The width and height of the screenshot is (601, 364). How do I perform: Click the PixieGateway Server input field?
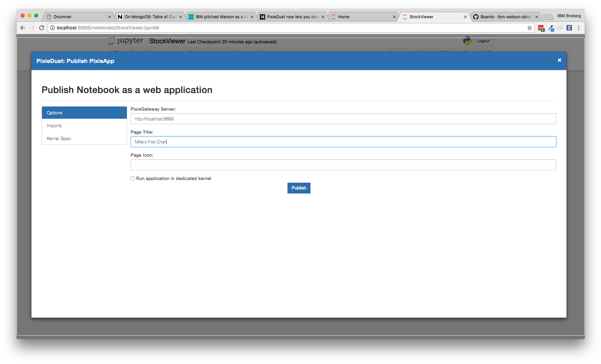coord(343,119)
